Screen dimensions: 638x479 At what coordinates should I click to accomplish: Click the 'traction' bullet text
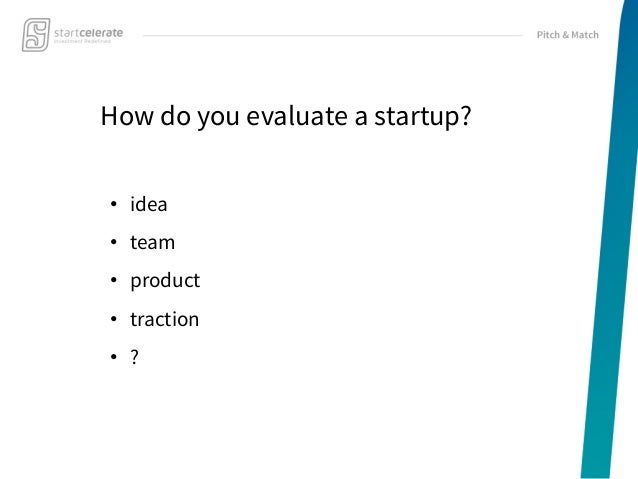point(164,319)
